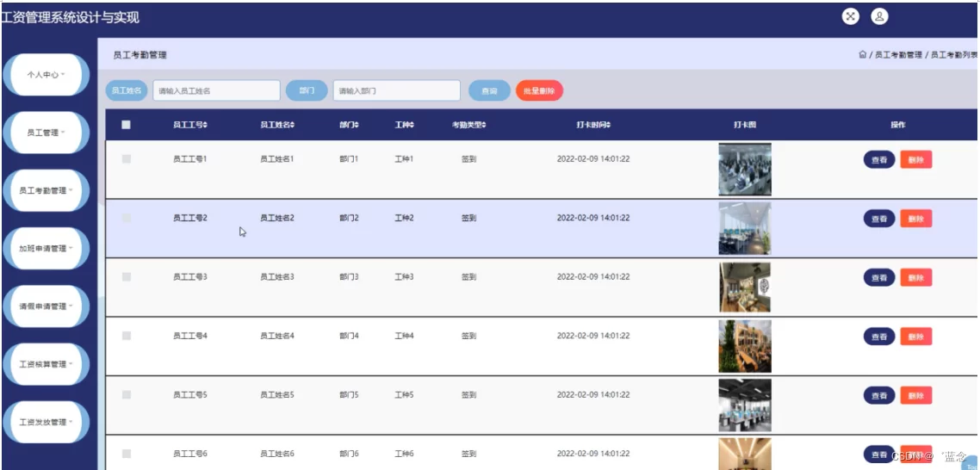The width and height of the screenshot is (980, 470).
Task: Open the punch-in photo thumbnail for 员工工号1
Action: (x=745, y=170)
